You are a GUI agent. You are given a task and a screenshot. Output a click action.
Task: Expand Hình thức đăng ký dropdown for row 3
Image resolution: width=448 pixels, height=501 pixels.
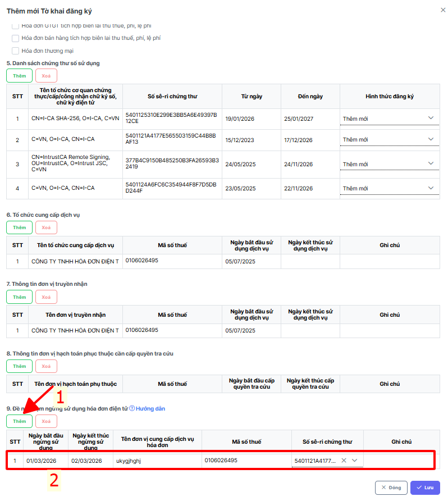click(431, 163)
